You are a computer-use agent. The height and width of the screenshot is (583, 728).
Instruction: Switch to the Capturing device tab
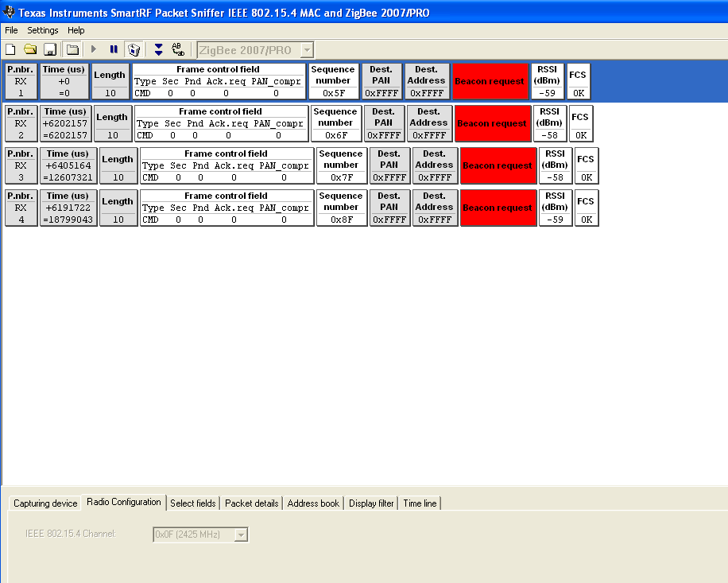pyautogui.click(x=45, y=503)
